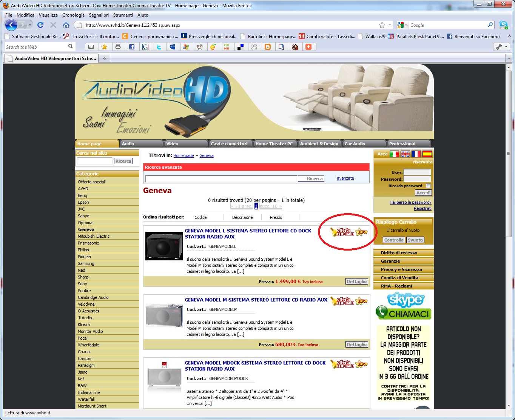Click the mail envelope toolbar icon
Screen dimensions: 515x420
tap(91, 47)
